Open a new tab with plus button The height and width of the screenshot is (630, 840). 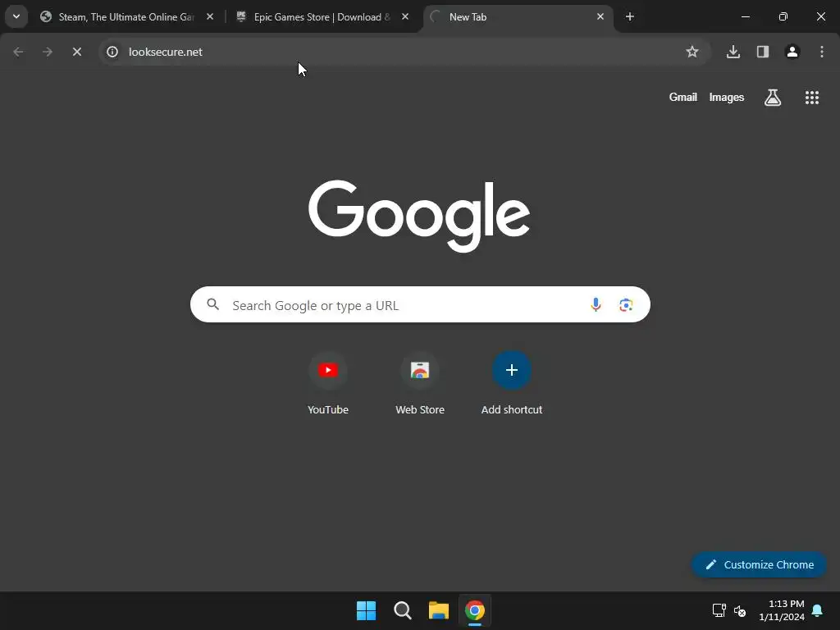click(x=630, y=16)
